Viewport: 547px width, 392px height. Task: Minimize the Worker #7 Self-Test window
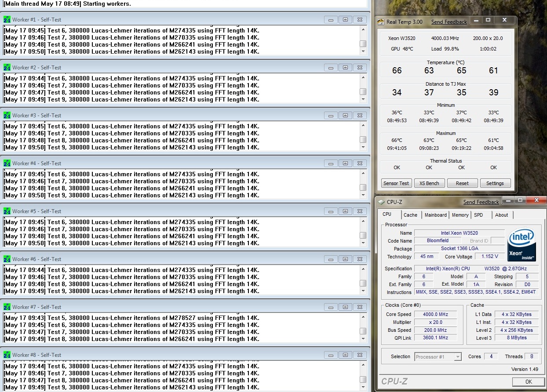point(331,307)
